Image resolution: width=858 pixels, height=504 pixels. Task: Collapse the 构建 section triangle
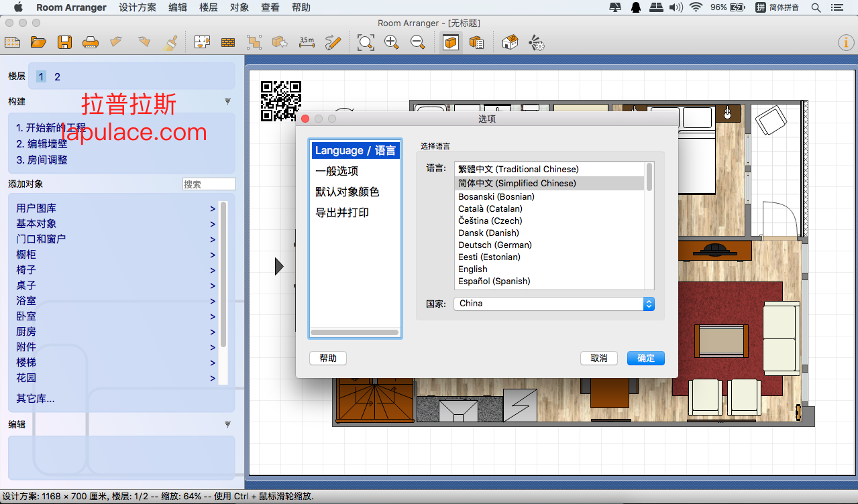(x=227, y=102)
